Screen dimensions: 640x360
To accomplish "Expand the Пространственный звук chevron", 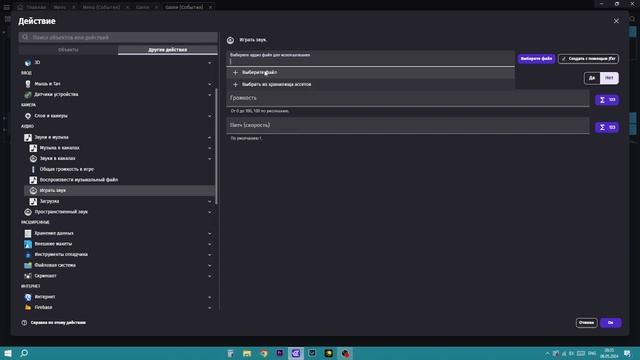I will (210, 212).
